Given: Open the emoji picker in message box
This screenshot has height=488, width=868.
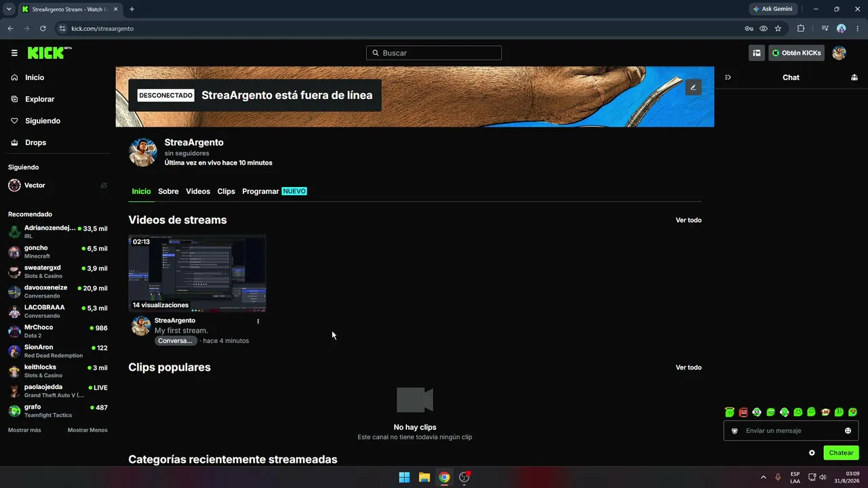Looking at the screenshot, I should [848, 430].
